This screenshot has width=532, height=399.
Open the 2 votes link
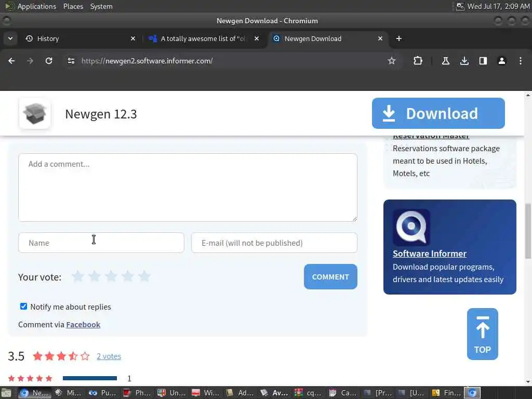(109, 356)
